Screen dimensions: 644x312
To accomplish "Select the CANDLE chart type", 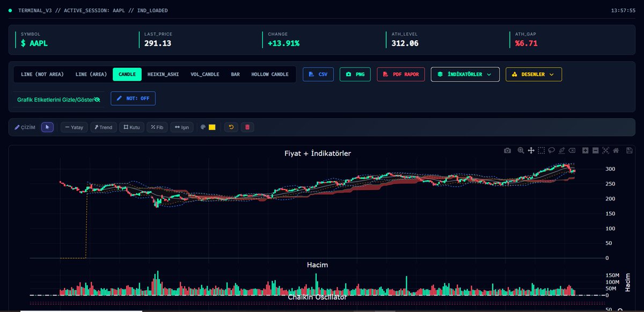I will [127, 74].
